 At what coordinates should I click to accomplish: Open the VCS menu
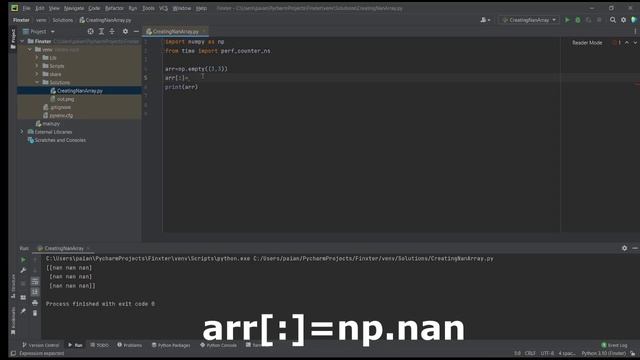coord(163,8)
